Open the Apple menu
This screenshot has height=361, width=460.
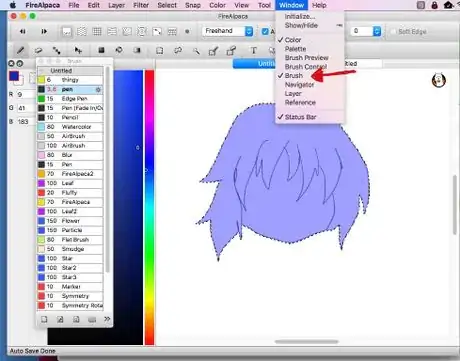point(13,5)
